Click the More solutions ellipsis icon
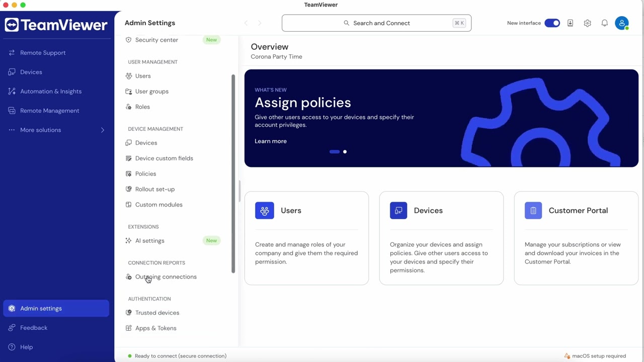644x362 pixels. (12, 130)
